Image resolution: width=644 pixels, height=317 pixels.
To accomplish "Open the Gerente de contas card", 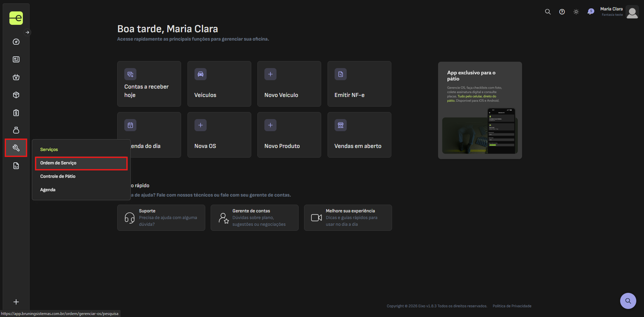I will pos(255,218).
